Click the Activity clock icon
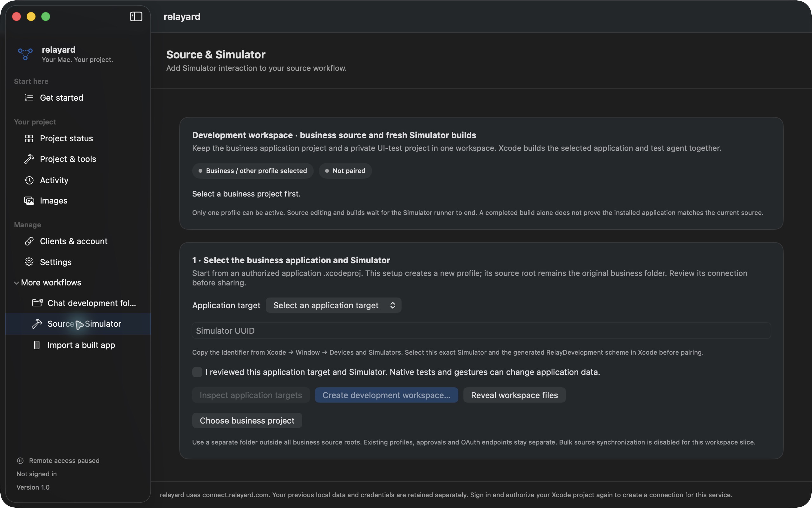The image size is (812, 508). (29, 180)
